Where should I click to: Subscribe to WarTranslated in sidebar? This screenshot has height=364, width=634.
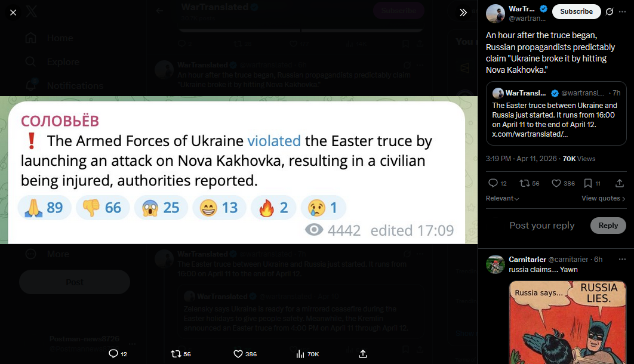(576, 12)
